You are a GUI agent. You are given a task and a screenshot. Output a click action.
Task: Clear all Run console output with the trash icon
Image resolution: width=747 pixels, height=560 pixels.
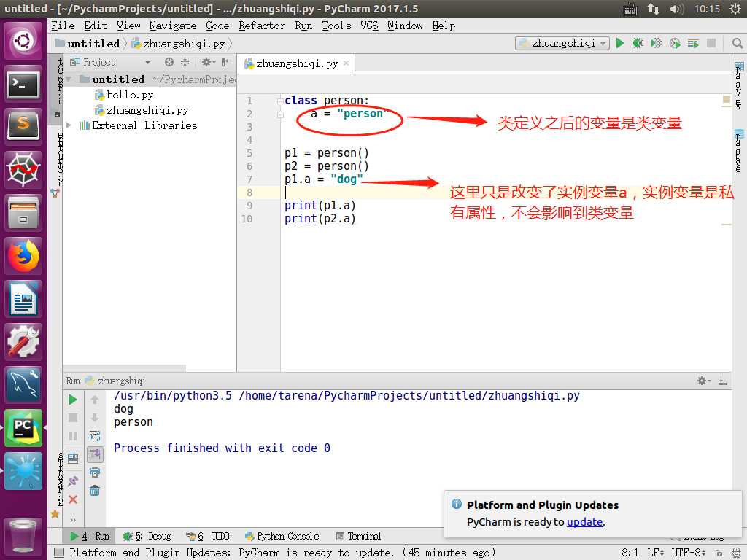[95, 491]
